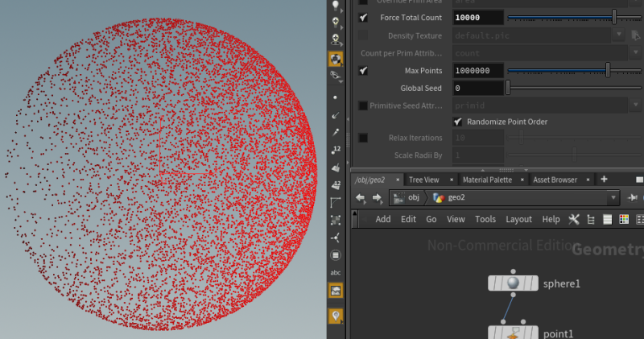Add a new pane tab with plus button

click(x=604, y=179)
